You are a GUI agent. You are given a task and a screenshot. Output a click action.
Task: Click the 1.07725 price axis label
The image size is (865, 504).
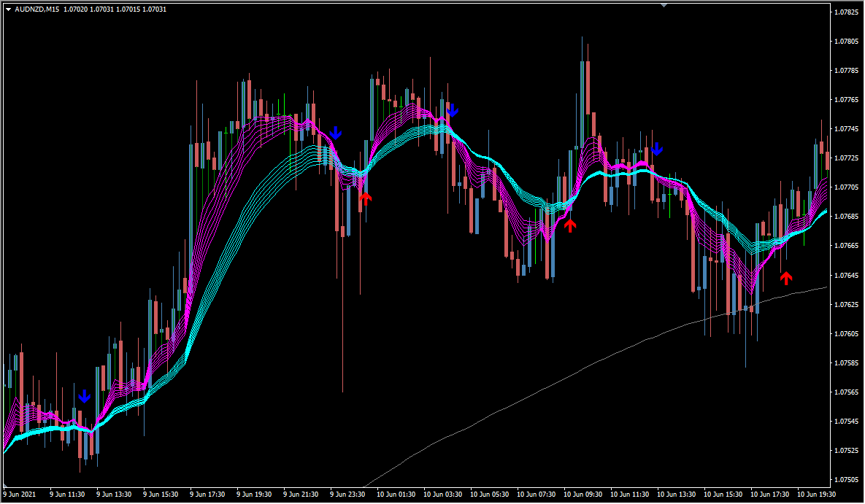pos(847,158)
